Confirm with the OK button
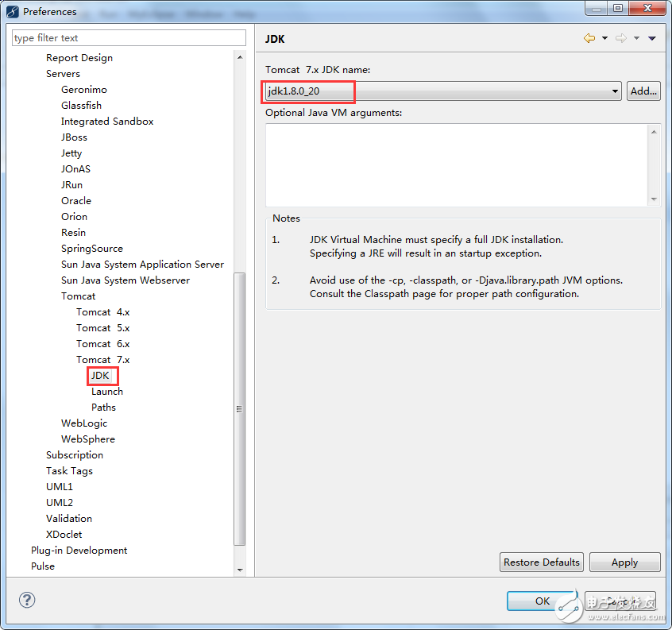This screenshot has width=672, height=630. coord(542,601)
